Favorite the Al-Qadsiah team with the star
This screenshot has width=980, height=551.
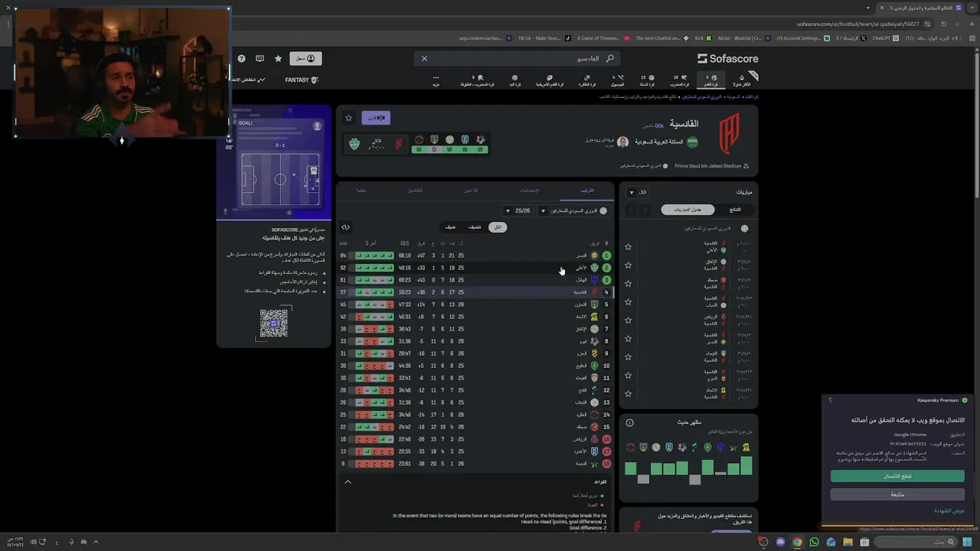348,118
